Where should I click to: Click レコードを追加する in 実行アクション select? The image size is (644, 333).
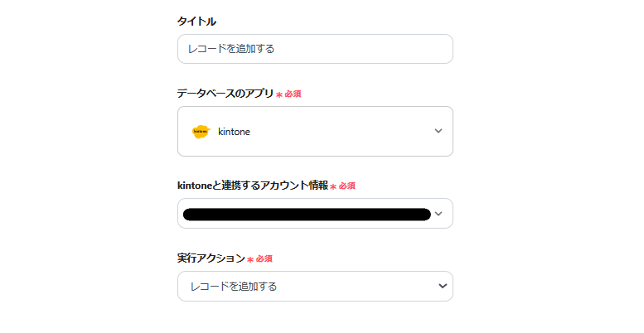(234, 286)
